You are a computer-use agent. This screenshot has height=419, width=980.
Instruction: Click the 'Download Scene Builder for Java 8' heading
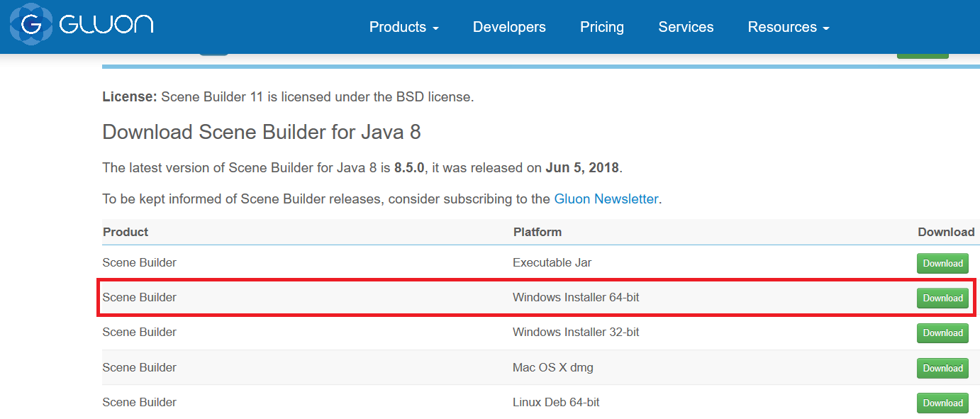(262, 132)
